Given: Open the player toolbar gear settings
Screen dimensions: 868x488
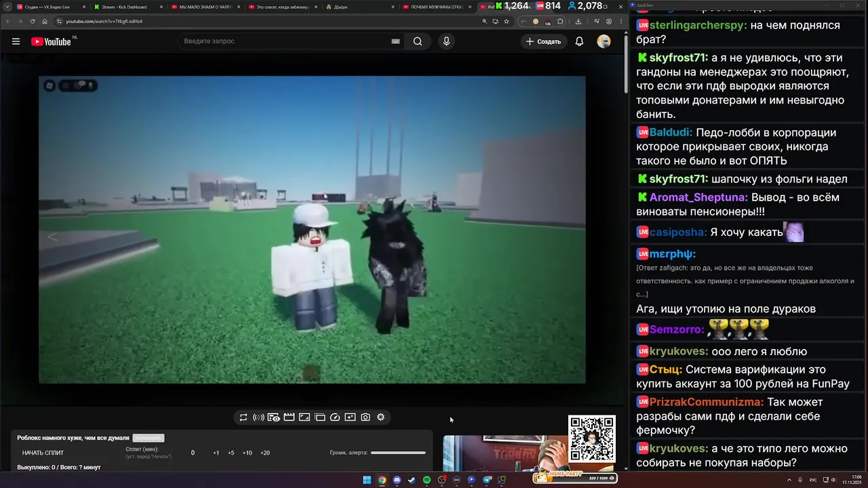Looking at the screenshot, I should (380, 418).
